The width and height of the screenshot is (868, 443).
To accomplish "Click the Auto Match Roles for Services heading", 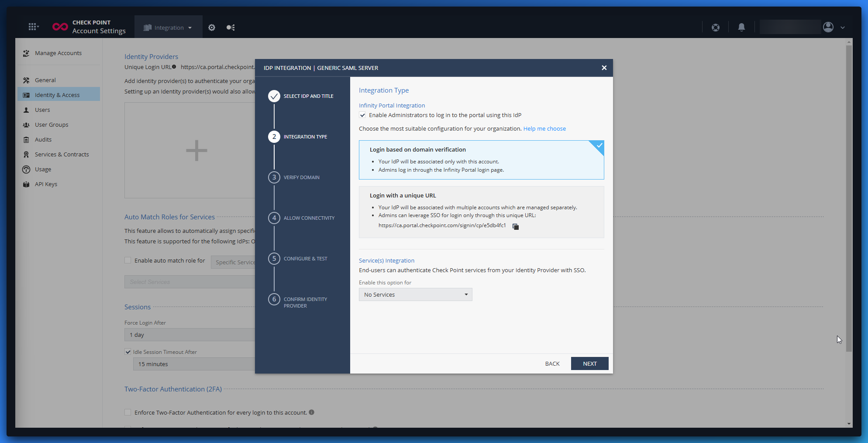I will click(x=169, y=217).
